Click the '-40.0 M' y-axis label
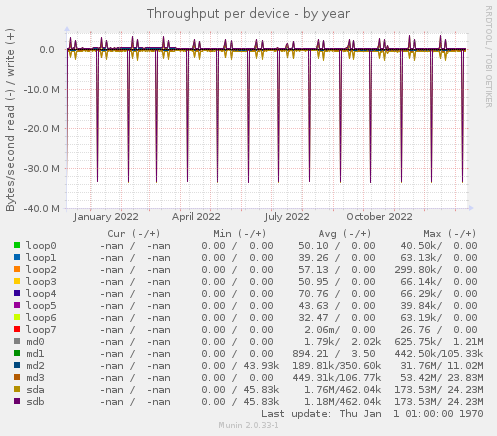The image size is (497, 436). pyautogui.click(x=42, y=209)
